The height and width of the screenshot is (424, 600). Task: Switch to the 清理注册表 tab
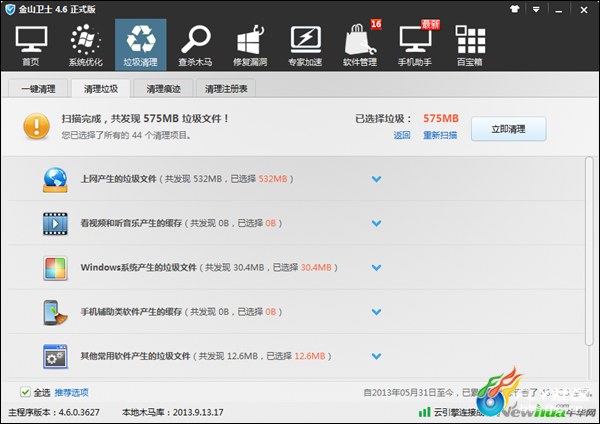226,89
